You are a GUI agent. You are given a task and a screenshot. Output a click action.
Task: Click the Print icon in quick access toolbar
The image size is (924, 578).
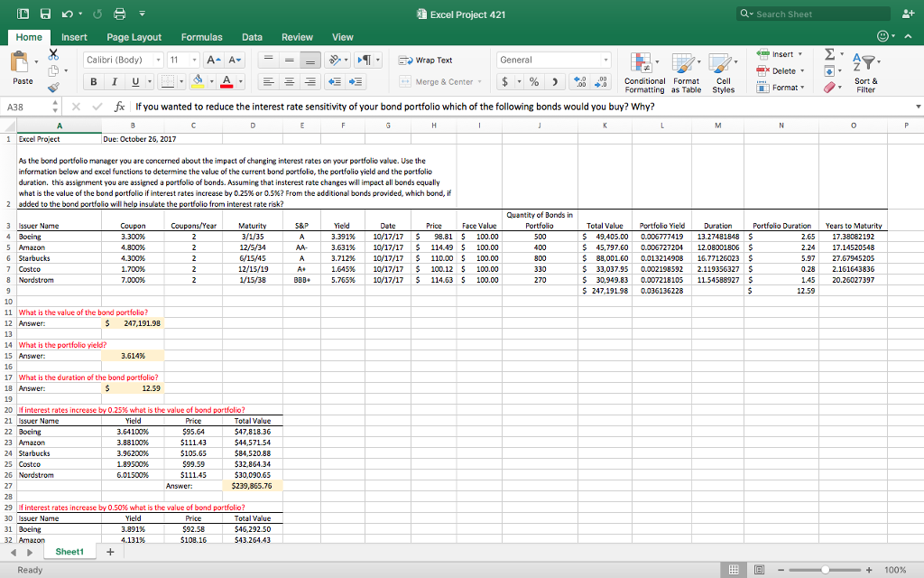point(118,14)
